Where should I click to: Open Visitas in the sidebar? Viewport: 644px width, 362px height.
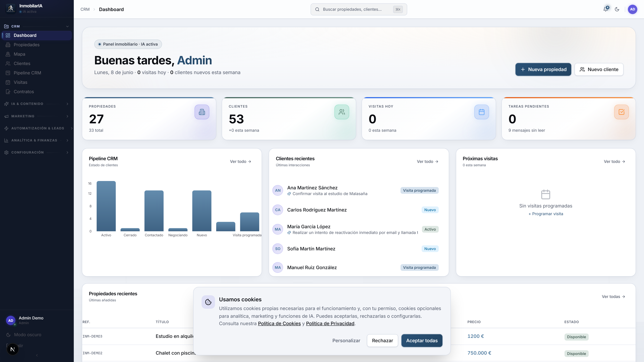click(37, 82)
